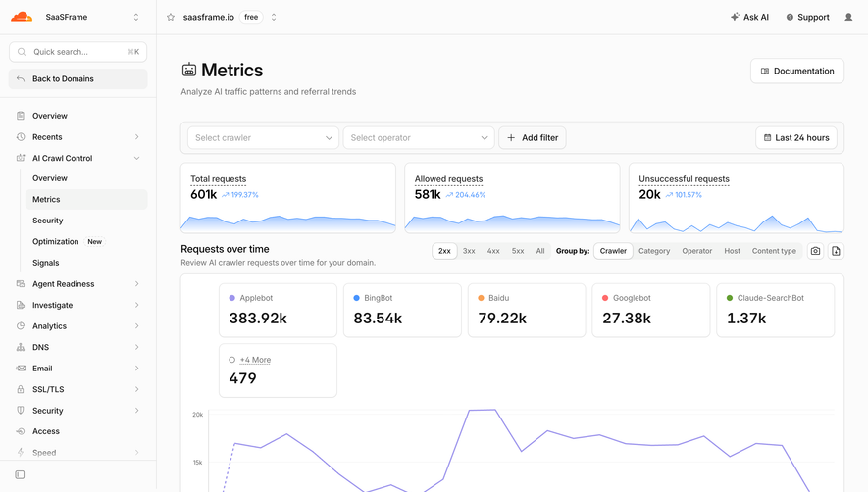Expand the DNS section chevron

136,347
